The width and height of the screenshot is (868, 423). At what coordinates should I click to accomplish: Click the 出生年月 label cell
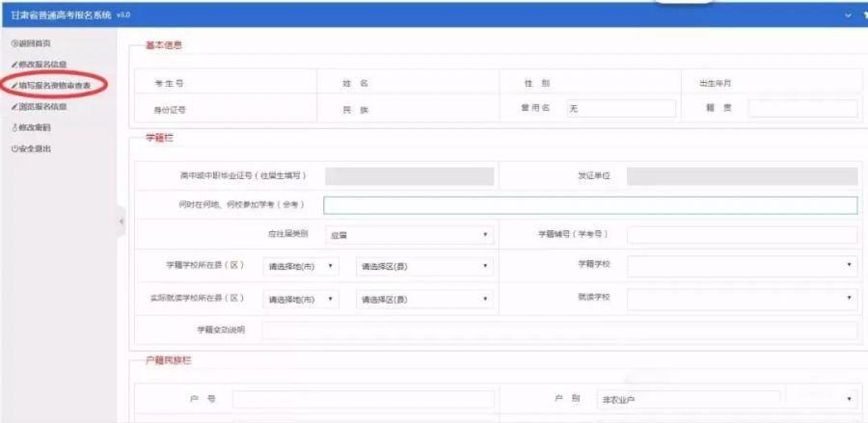(715, 84)
